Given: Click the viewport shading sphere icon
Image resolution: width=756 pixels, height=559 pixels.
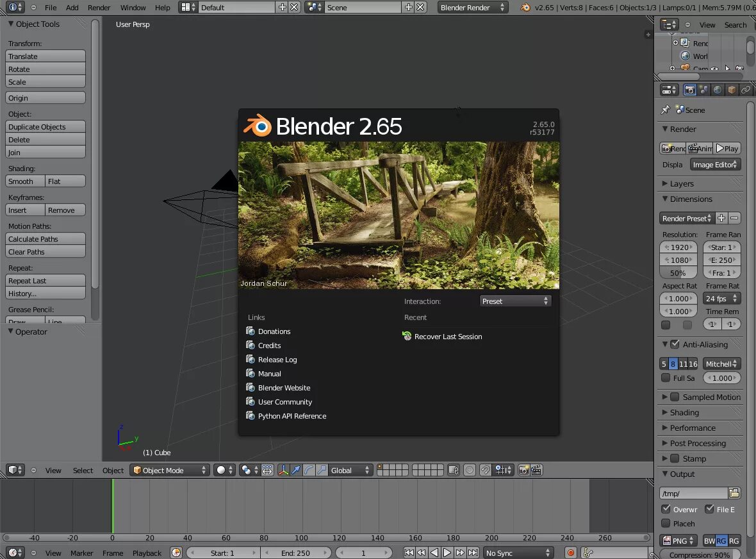Looking at the screenshot, I should (225, 470).
